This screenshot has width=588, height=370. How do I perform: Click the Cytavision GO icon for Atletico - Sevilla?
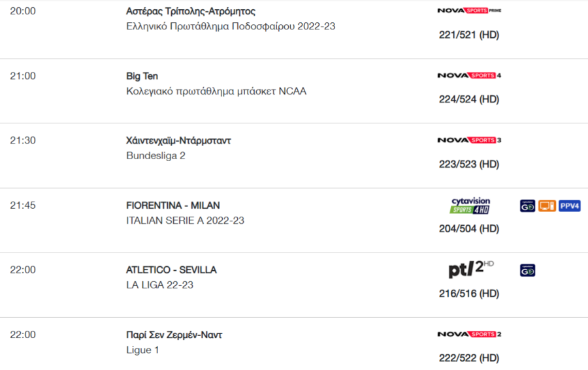point(527,270)
